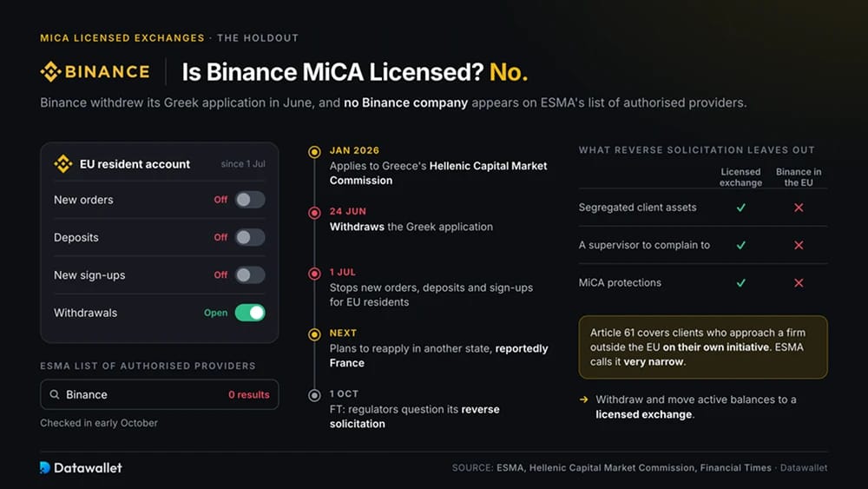The height and width of the screenshot is (489, 868).
Task: Click 'reverse solicitation' in 1 OCT entry
Action: point(414,416)
